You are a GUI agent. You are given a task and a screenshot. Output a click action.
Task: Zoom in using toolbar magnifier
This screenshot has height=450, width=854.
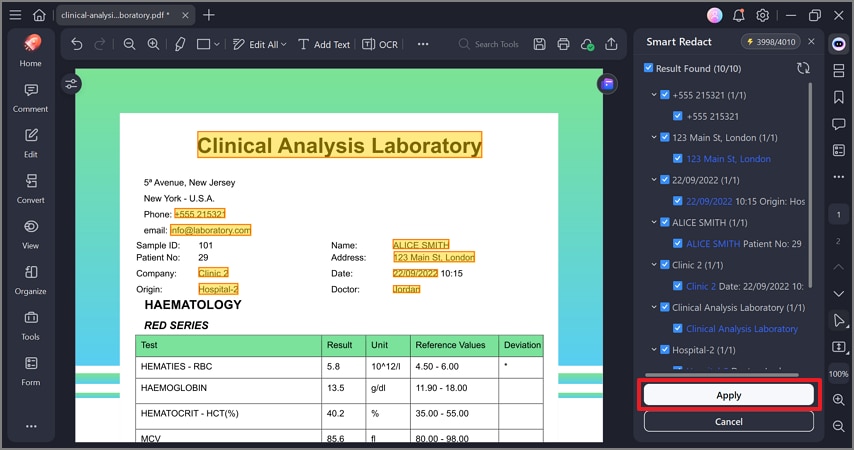click(x=154, y=44)
